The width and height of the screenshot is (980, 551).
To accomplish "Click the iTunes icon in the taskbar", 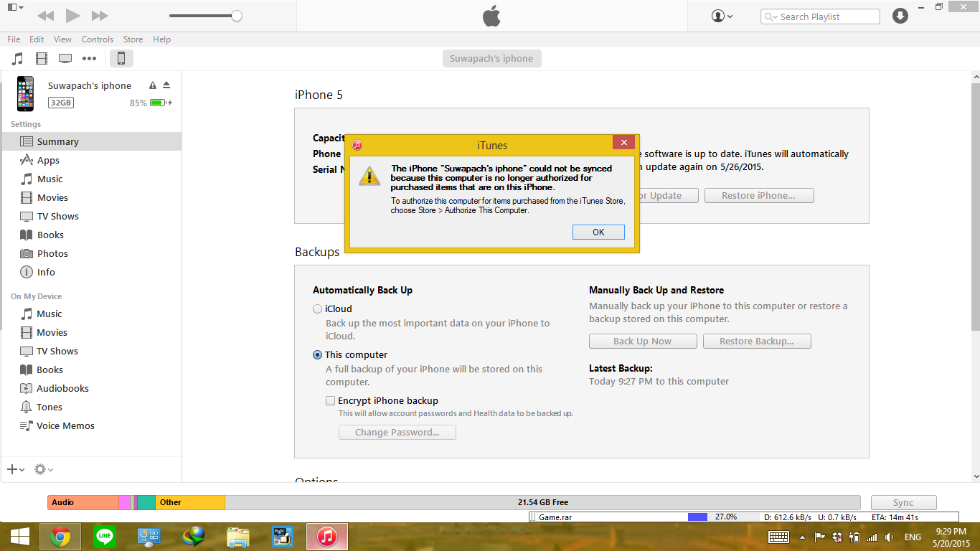I will (327, 537).
